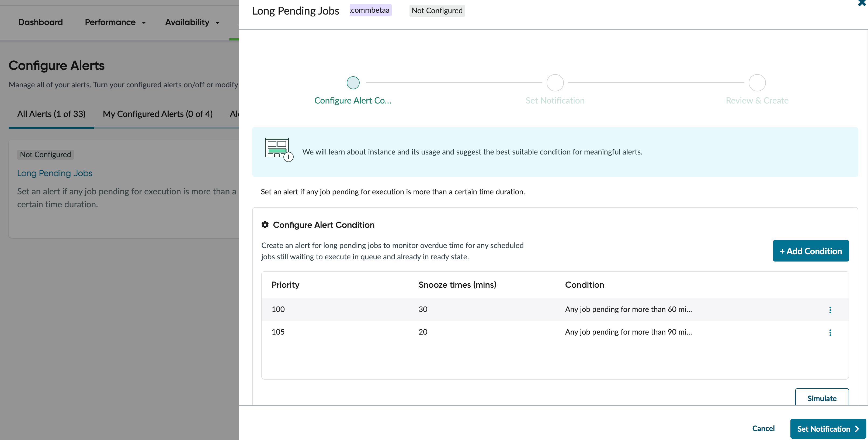Click Snooze times (mins) column header
Image resolution: width=868 pixels, height=440 pixels.
point(457,284)
